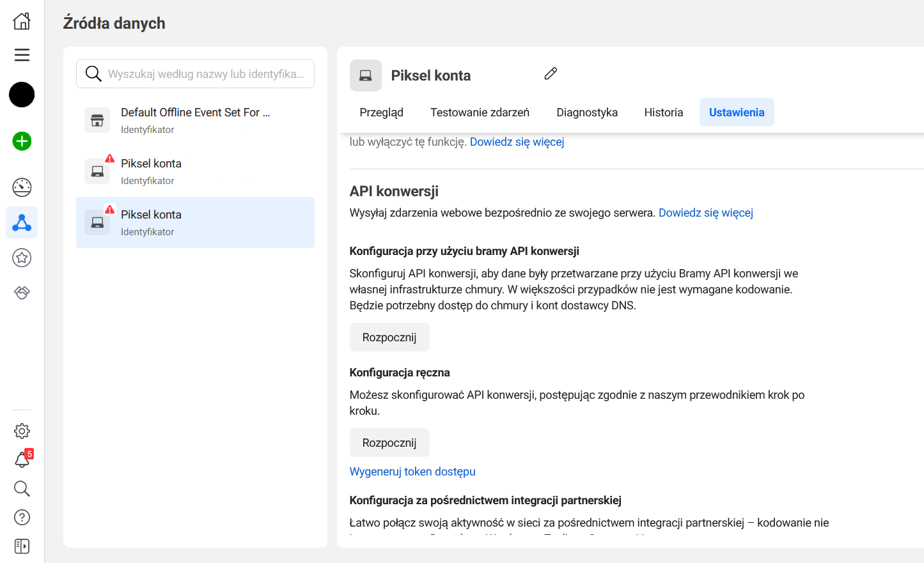This screenshot has height=563, width=924.
Task: Open the help question mark icon
Action: pyautogui.click(x=22, y=518)
